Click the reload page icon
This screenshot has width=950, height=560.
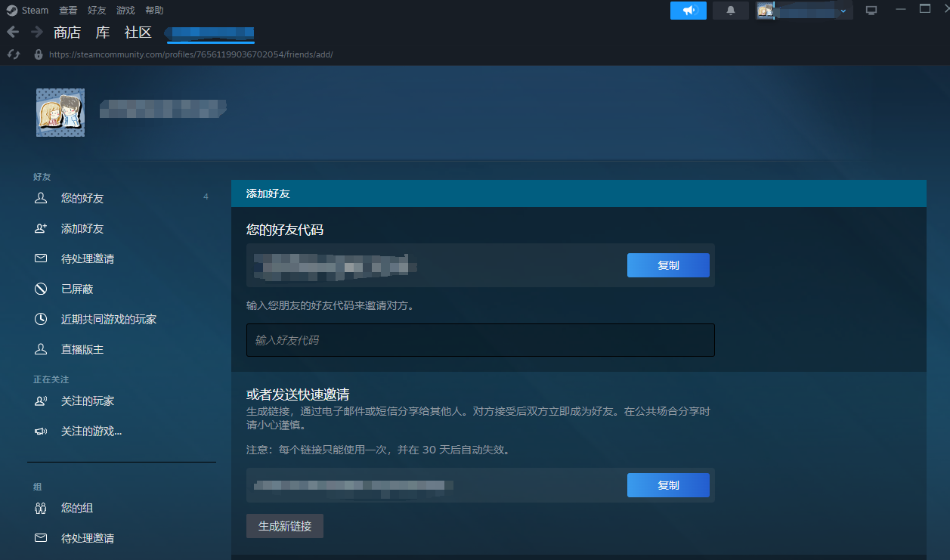coord(13,54)
